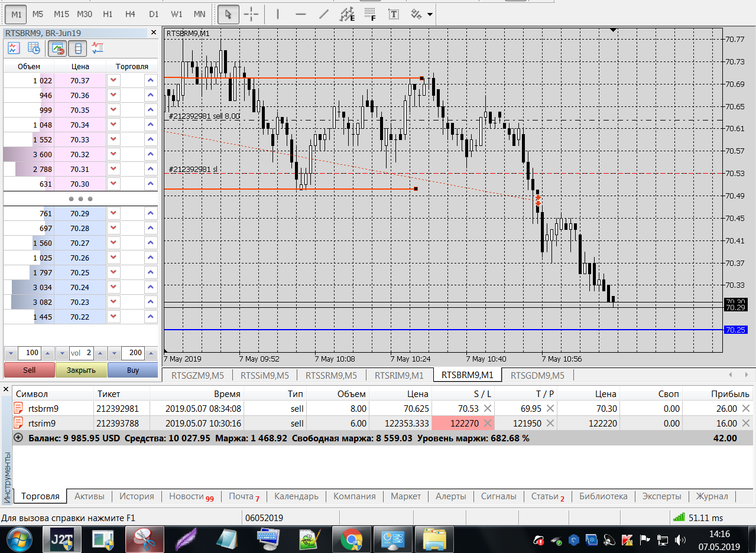Open the arrows shapes dropdown in toolbar
The width and height of the screenshot is (756, 553).
[430, 14]
